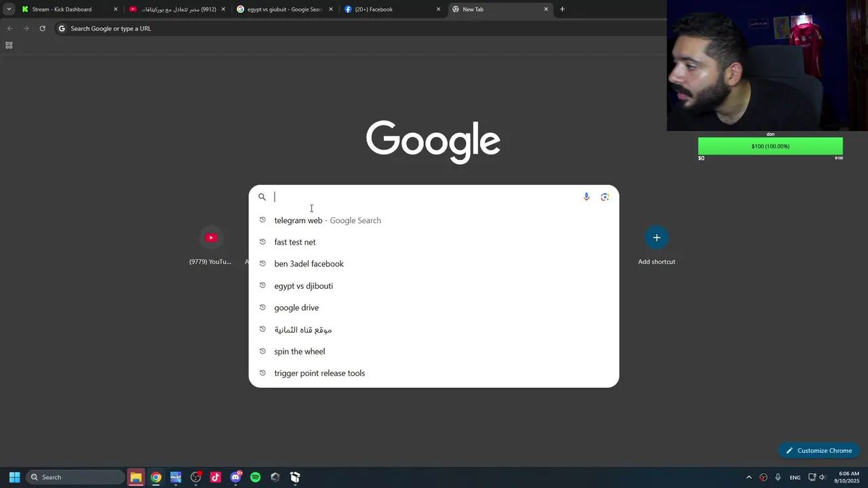The width and height of the screenshot is (868, 488).
Task: Select the New Tab tab
Action: click(x=500, y=9)
